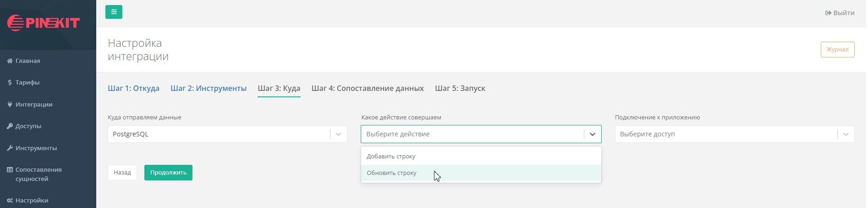Screen dimensions: 868x208
Task: Switch to Шаг 4: Сопоставление данных tab
Action: [367, 88]
